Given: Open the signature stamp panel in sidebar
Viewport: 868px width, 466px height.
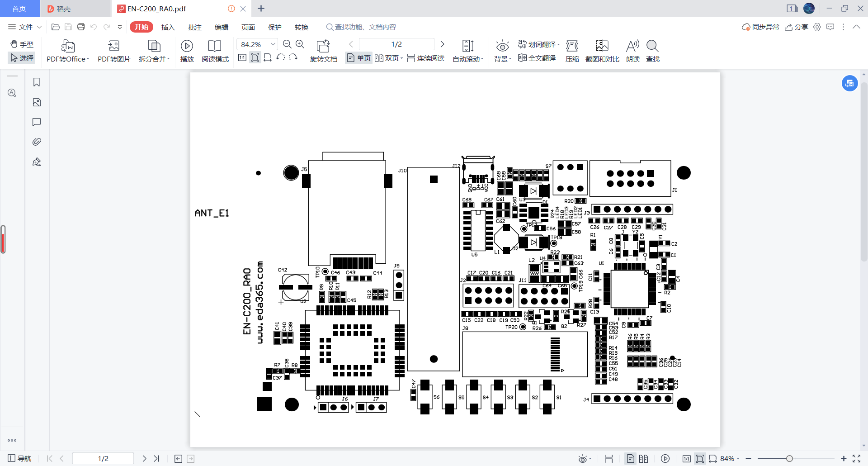Looking at the screenshot, I should [x=37, y=162].
